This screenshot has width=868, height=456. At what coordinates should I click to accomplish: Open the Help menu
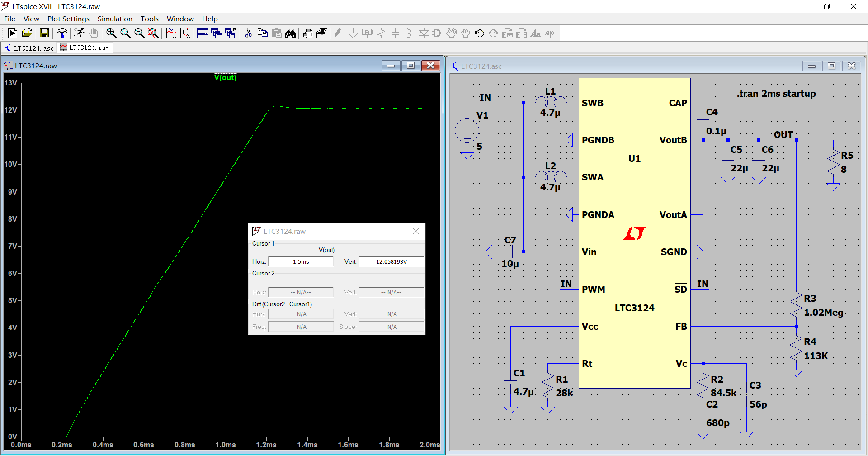click(x=210, y=19)
